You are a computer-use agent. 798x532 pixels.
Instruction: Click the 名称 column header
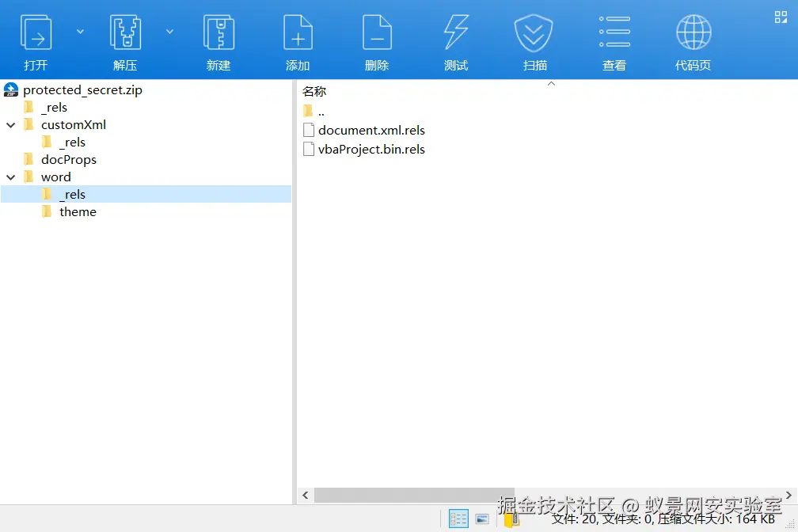(314, 92)
